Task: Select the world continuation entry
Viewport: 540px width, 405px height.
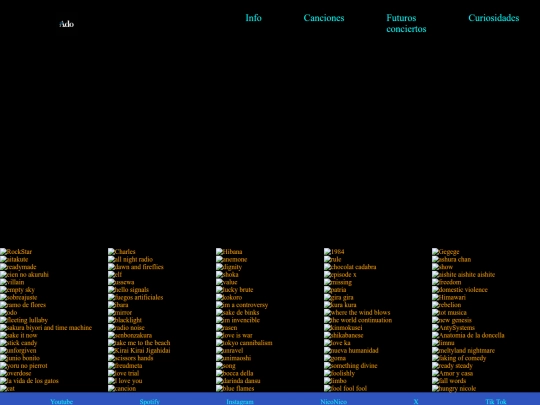Action: pyautogui.click(x=358, y=320)
